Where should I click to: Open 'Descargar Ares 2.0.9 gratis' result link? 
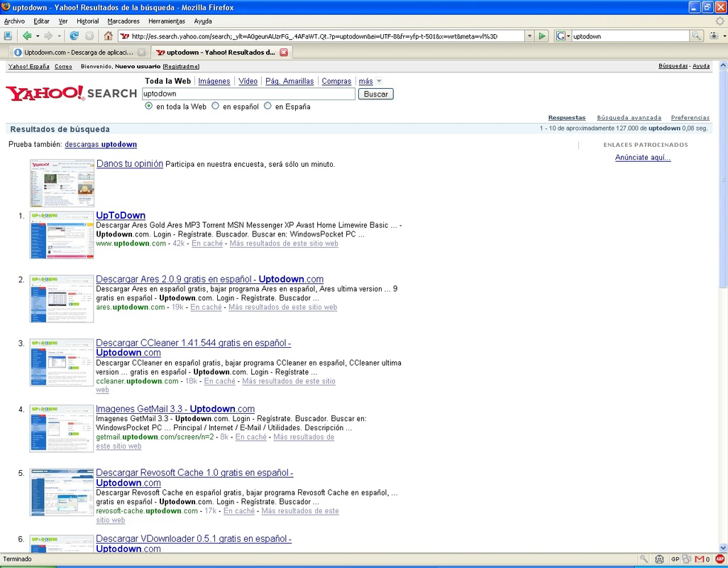coord(210,278)
